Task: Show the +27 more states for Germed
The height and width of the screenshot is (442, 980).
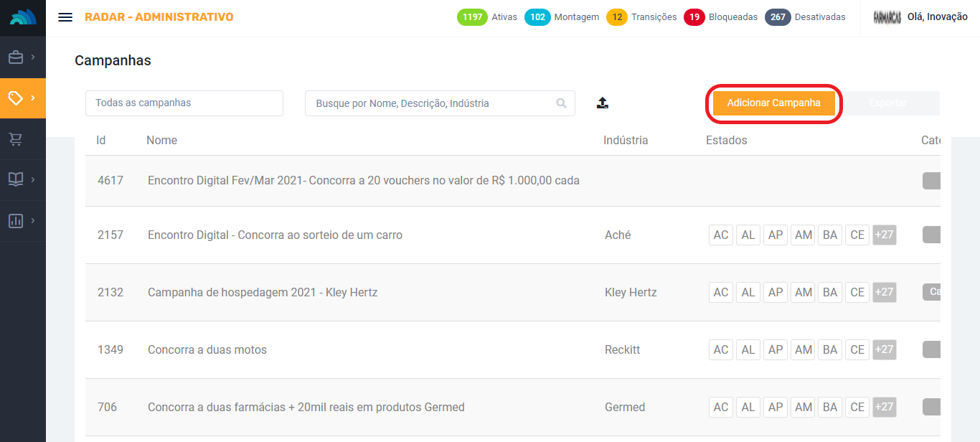Action: [x=884, y=407]
